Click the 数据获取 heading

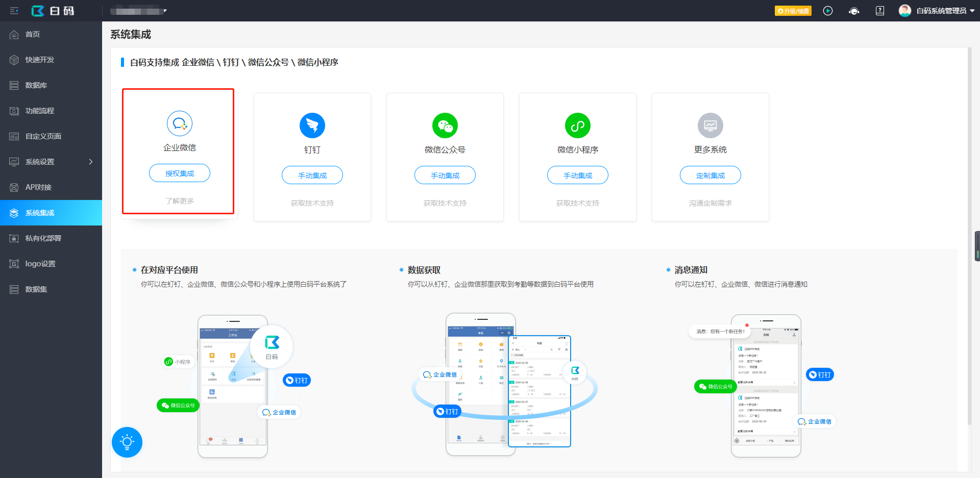(424, 270)
